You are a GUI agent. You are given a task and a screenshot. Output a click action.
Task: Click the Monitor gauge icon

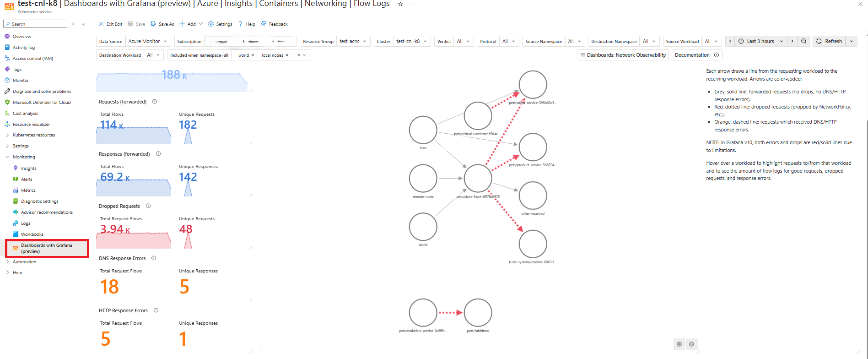7,80
